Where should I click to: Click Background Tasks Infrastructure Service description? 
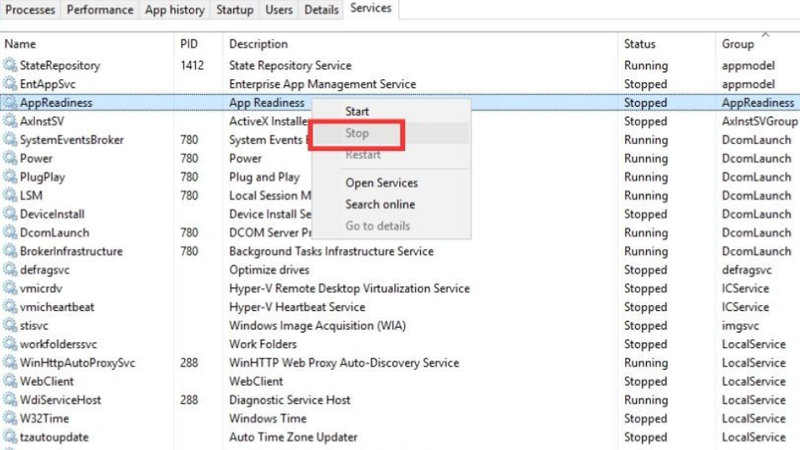331,251
